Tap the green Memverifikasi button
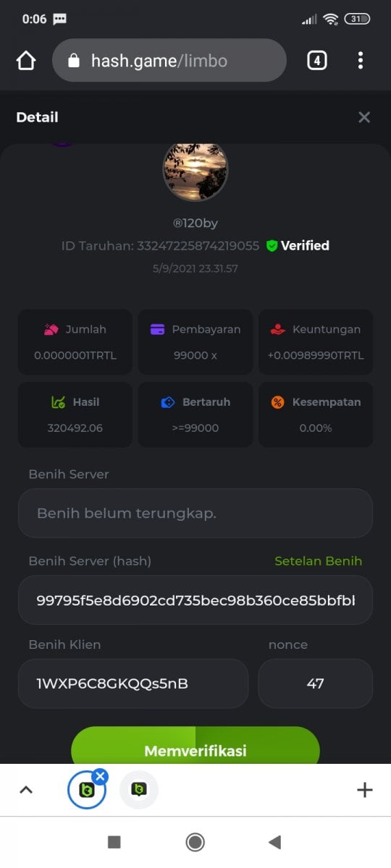Screen dimensions: 391x868 (195, 746)
